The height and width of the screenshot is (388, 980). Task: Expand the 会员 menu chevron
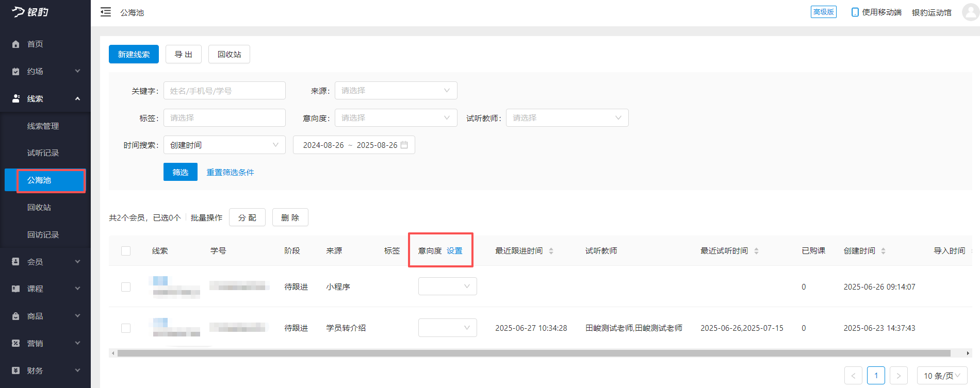click(77, 262)
